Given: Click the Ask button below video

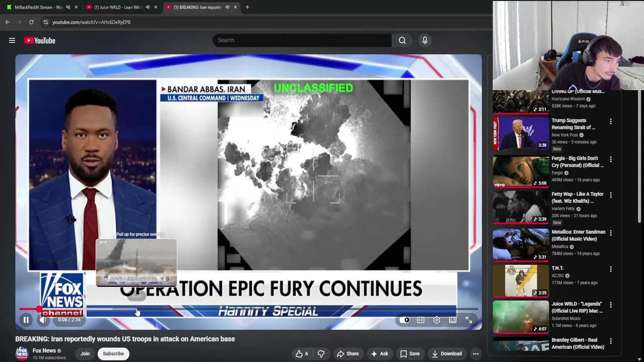Looking at the screenshot, I should pyautogui.click(x=379, y=353).
